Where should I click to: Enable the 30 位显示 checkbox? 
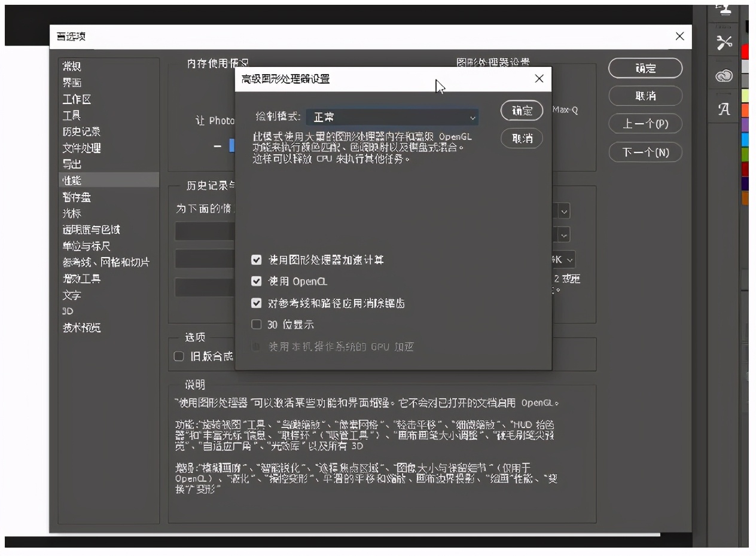[257, 325]
